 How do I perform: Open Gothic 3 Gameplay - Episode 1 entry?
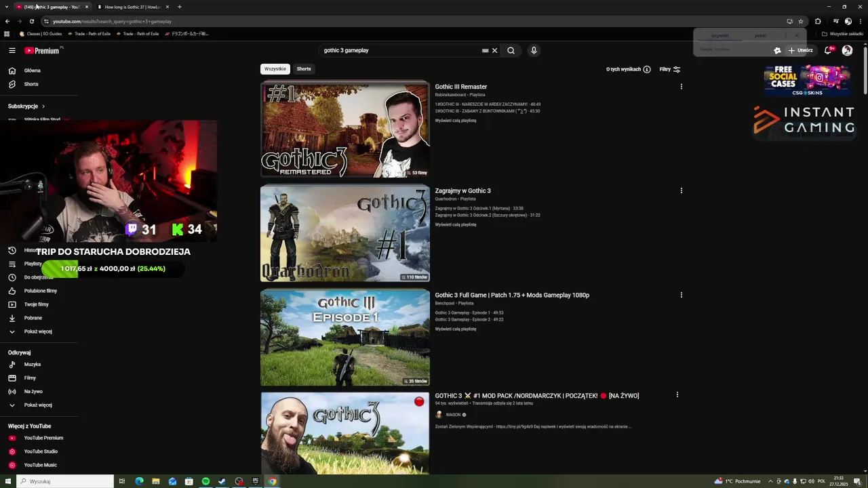[x=469, y=312]
